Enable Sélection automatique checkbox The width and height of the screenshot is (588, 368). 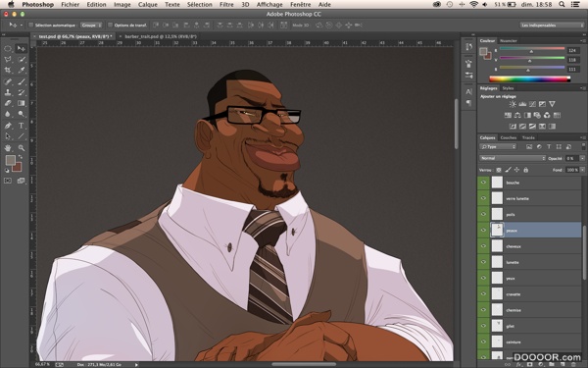pos(31,26)
